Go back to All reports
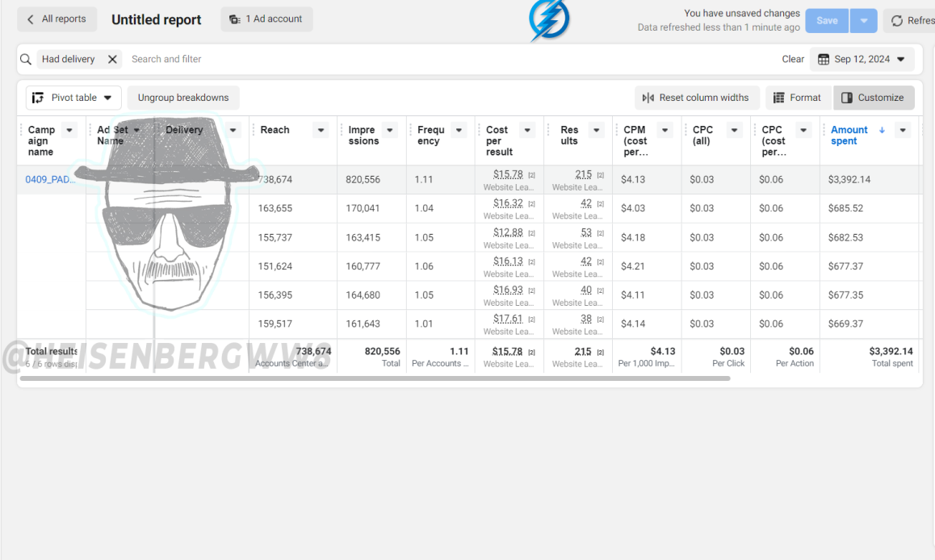 (57, 19)
